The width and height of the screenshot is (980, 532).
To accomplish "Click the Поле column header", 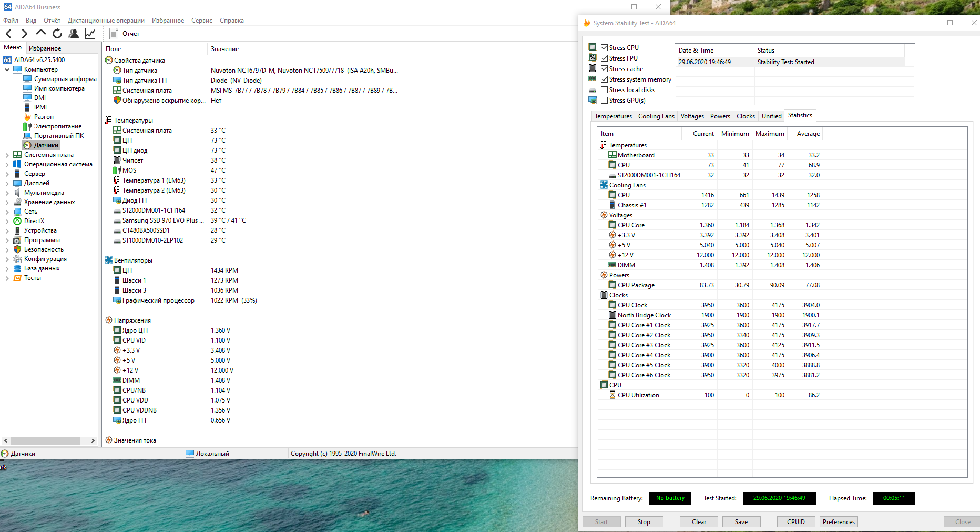I will click(x=155, y=49).
